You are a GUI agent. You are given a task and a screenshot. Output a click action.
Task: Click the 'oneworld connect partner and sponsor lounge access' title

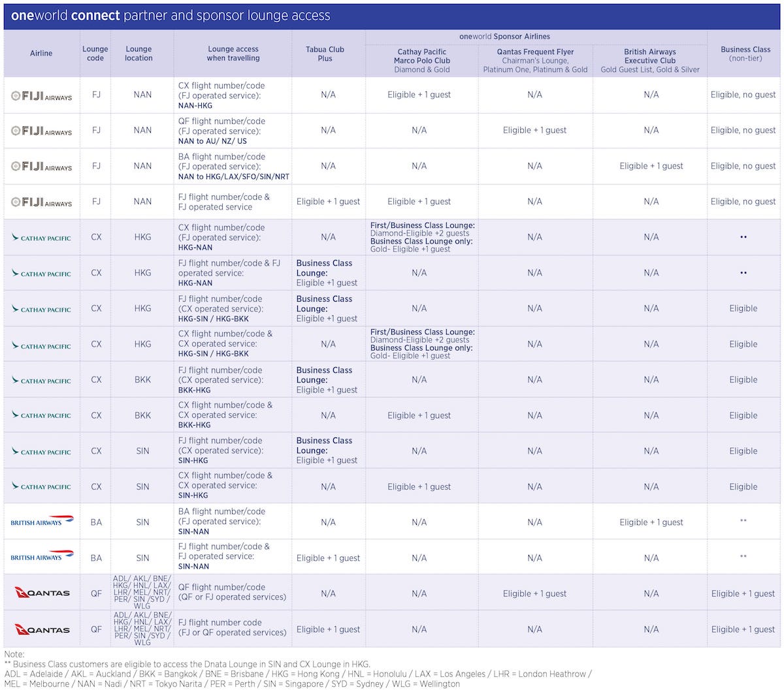171,16
